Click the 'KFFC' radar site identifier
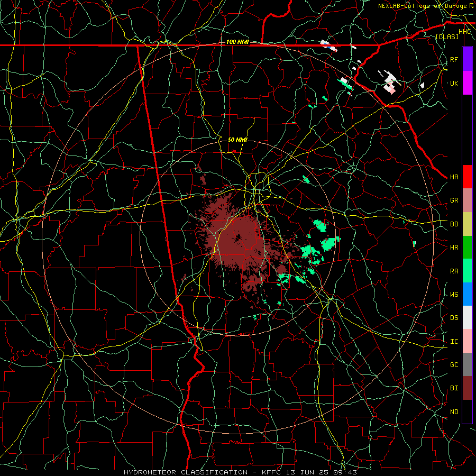 click(272, 472)
